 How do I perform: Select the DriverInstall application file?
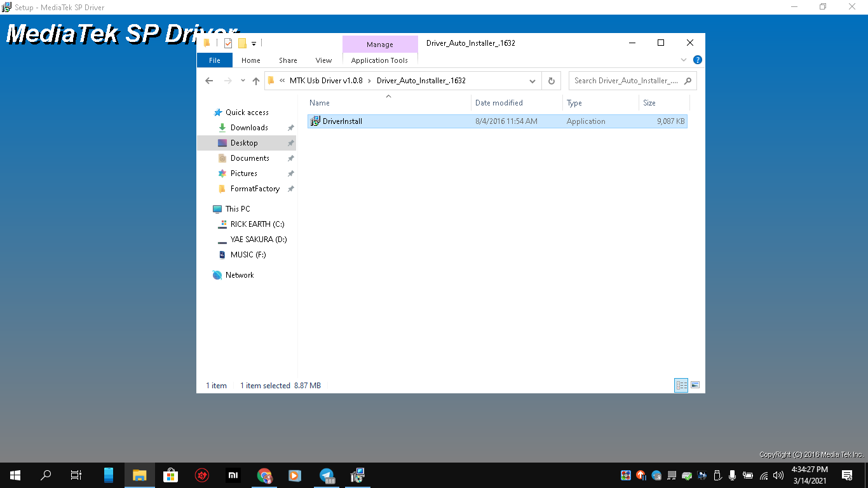click(497, 121)
